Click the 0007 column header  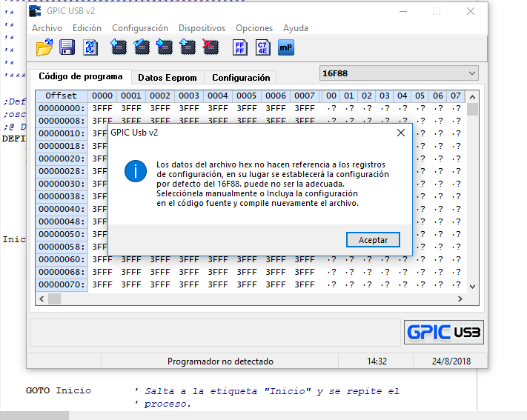pos(305,96)
